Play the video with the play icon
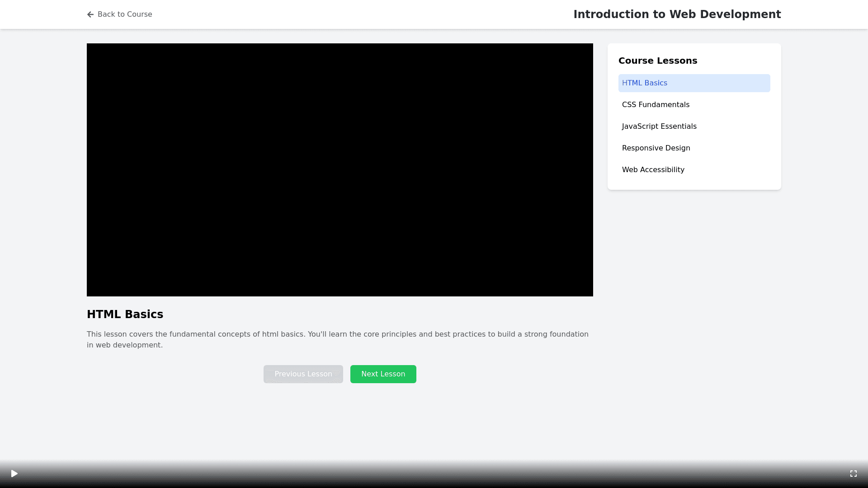The height and width of the screenshot is (488, 868). click(14, 474)
